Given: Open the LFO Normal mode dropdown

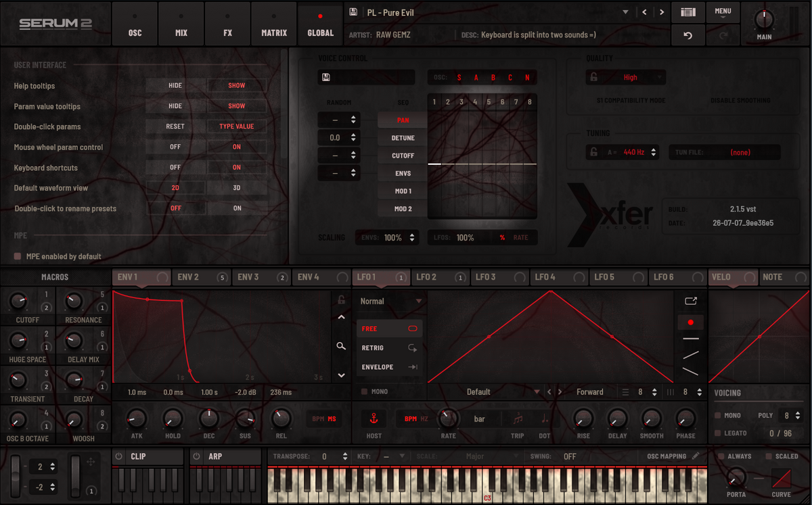Looking at the screenshot, I should pyautogui.click(x=391, y=301).
